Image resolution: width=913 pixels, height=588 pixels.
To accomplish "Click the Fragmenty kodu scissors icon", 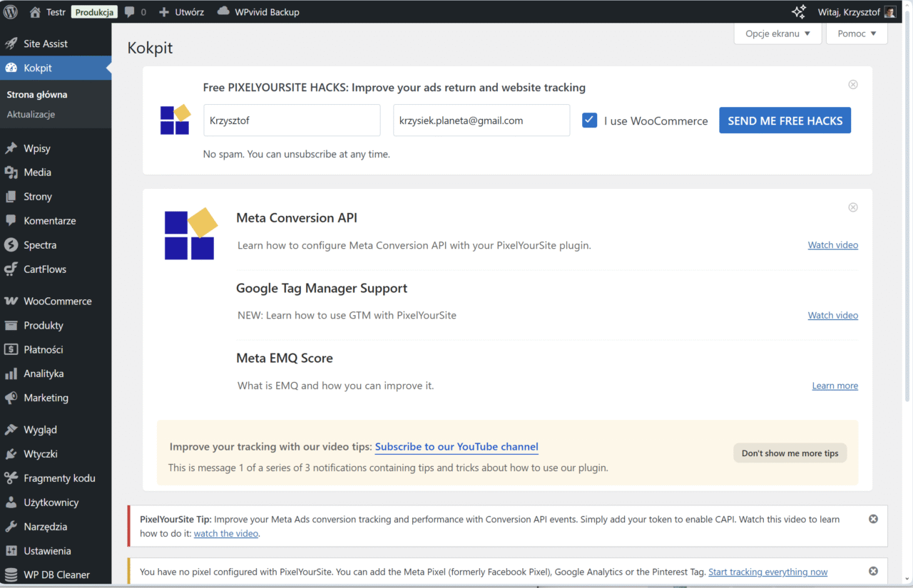I will [x=11, y=478].
